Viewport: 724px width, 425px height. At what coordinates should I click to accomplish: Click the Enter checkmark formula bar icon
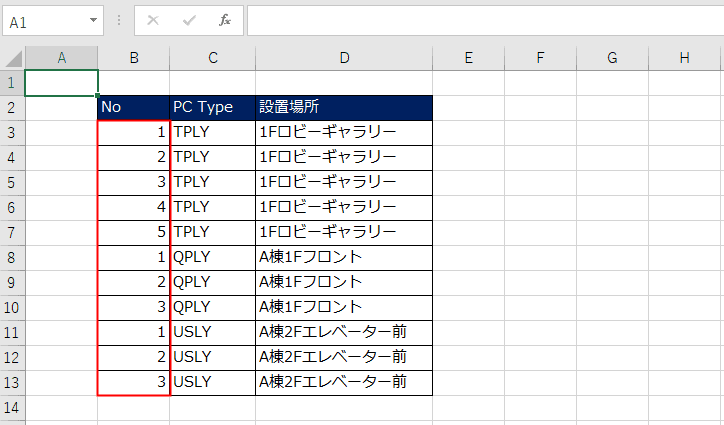tap(189, 20)
